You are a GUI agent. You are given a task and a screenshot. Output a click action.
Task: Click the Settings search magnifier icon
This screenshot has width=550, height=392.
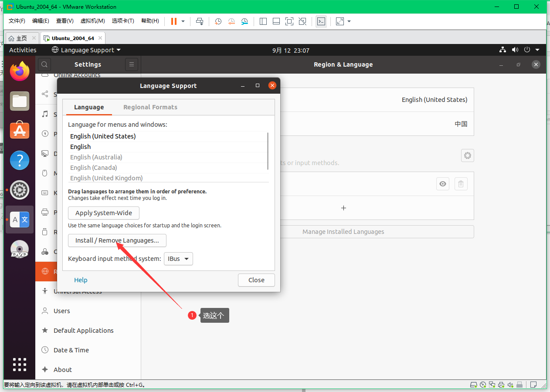click(44, 64)
